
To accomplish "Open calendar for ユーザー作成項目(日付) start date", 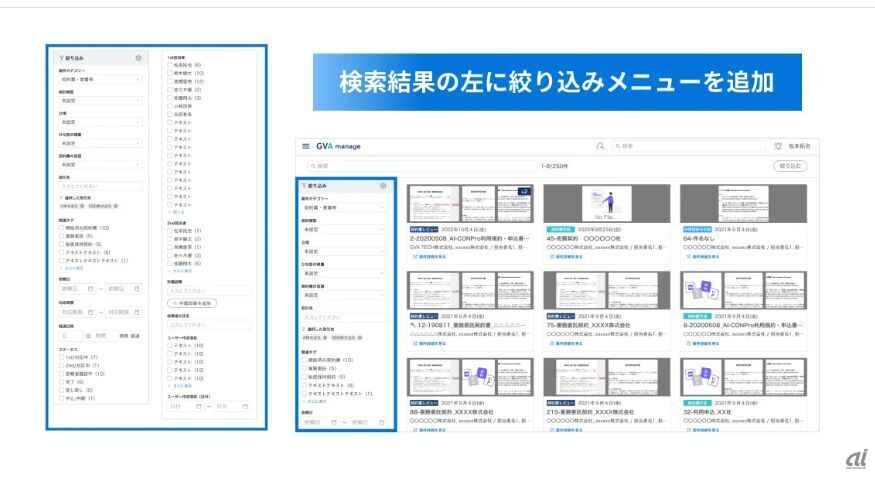I will (199, 407).
